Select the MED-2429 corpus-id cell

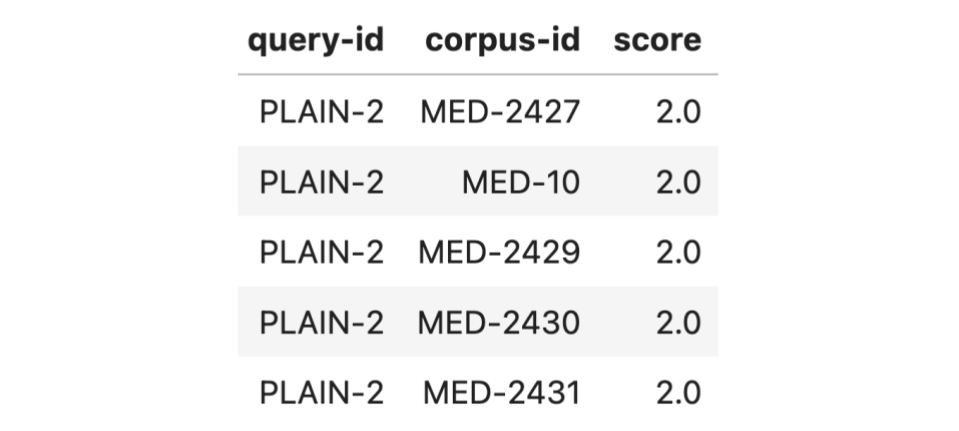pos(499,252)
